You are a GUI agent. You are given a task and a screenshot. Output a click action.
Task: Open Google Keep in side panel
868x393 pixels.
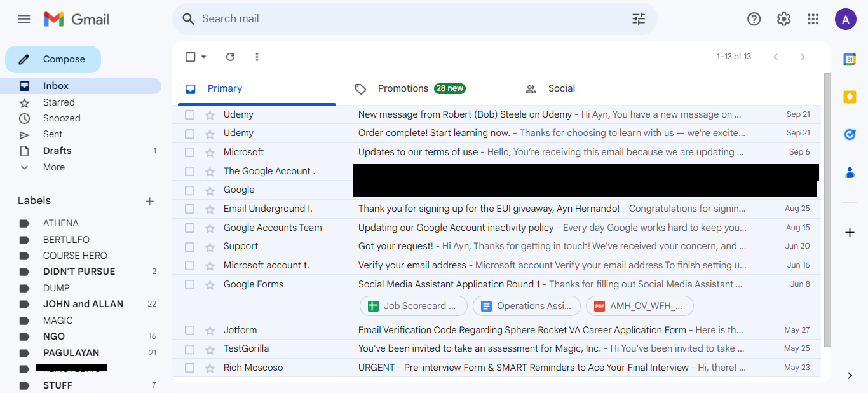(x=850, y=97)
